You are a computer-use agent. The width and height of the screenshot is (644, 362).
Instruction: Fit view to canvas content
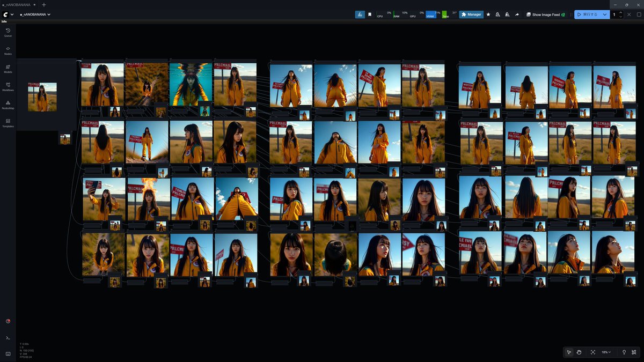point(592,352)
